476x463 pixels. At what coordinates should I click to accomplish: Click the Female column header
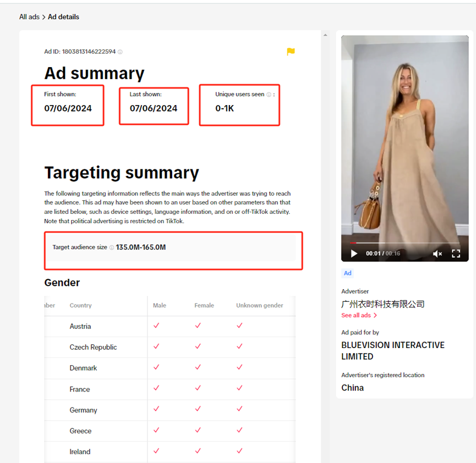pyautogui.click(x=204, y=306)
